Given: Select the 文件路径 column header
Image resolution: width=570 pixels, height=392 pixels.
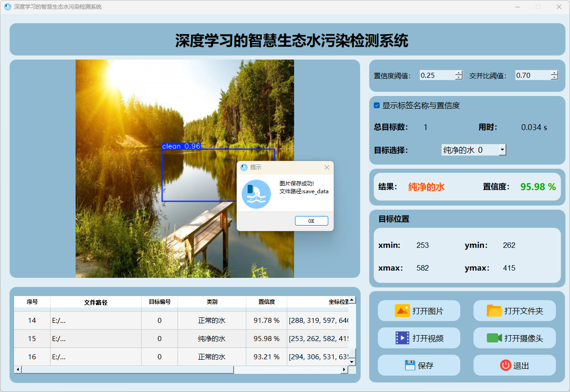Looking at the screenshot, I should pyautogui.click(x=96, y=302).
